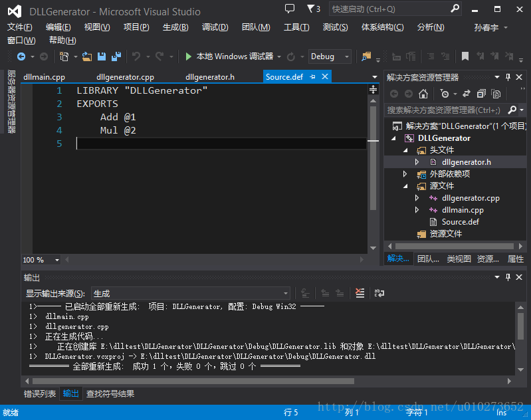Open the 生成(B) menu
The width and height of the screenshot is (531, 420).
(x=175, y=27)
